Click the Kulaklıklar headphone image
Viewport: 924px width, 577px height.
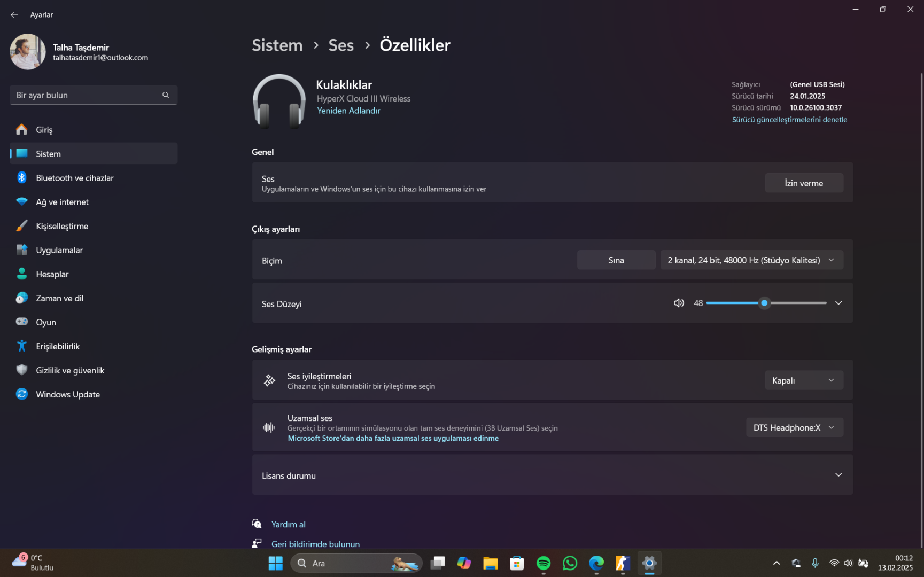[279, 102]
